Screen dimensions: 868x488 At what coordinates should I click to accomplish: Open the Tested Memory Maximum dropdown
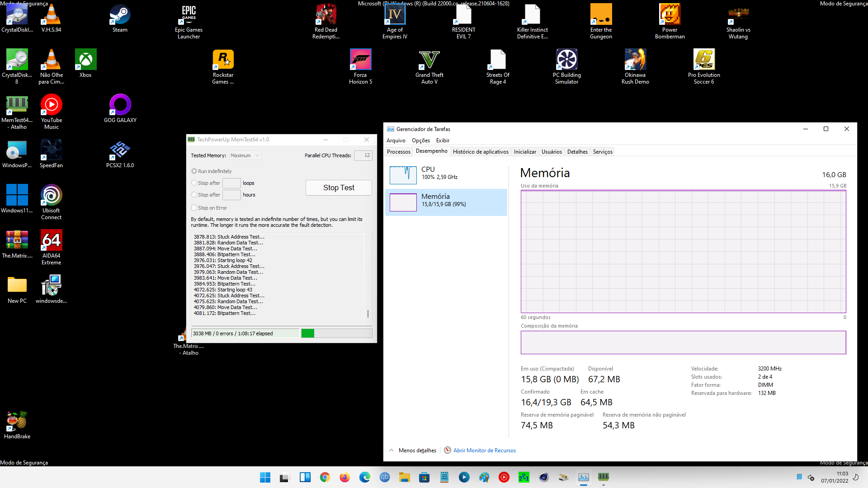click(x=245, y=155)
